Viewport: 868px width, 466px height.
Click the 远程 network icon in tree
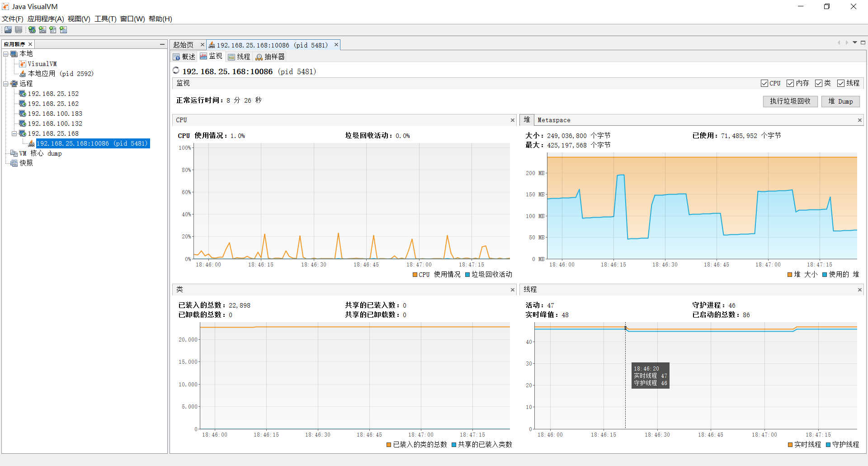coord(14,84)
